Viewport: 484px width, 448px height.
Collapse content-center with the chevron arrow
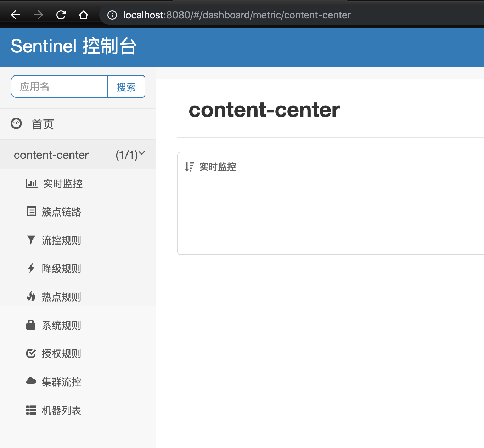[x=142, y=153]
